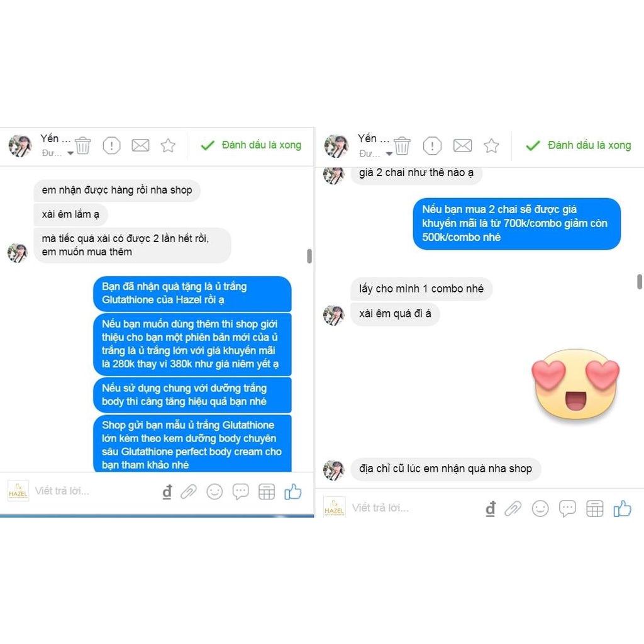Expand dropdown arrow beside Yến in right chat
The image size is (644, 644).
389,153
